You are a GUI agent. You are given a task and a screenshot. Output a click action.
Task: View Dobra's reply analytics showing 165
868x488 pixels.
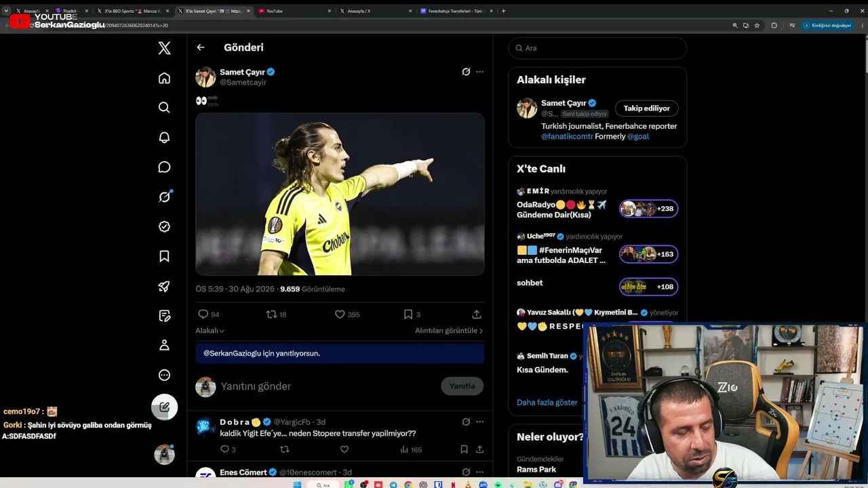pyautogui.click(x=411, y=449)
